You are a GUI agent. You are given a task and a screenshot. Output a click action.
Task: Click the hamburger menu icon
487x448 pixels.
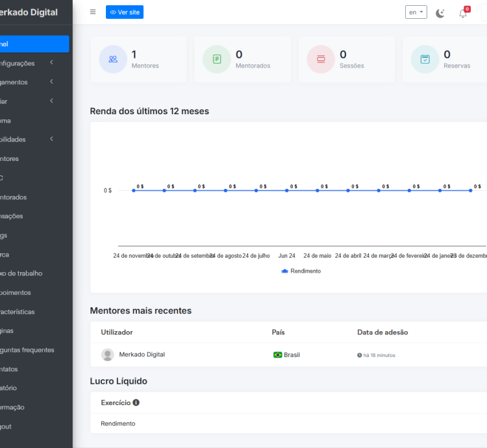tap(93, 12)
